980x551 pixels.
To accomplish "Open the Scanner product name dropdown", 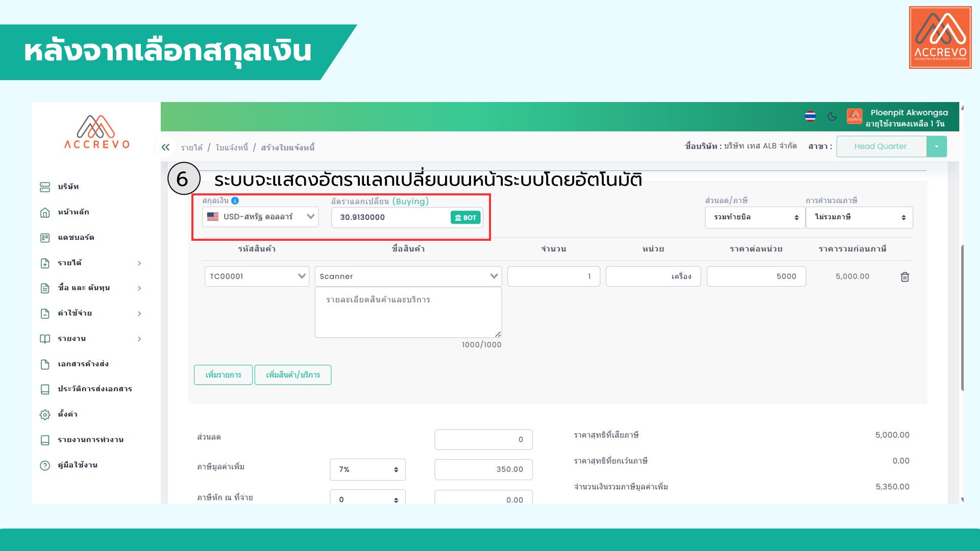I will pyautogui.click(x=408, y=277).
